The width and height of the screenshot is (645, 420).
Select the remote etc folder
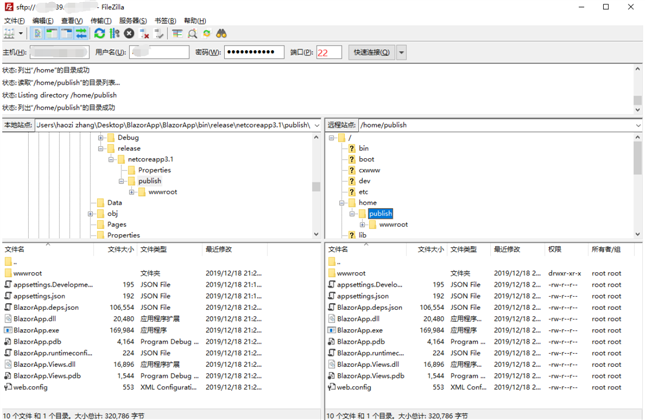[363, 192]
